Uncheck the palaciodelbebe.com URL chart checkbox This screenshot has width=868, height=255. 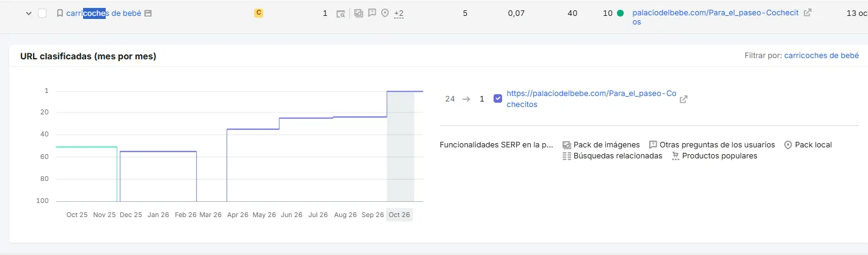[x=498, y=98]
